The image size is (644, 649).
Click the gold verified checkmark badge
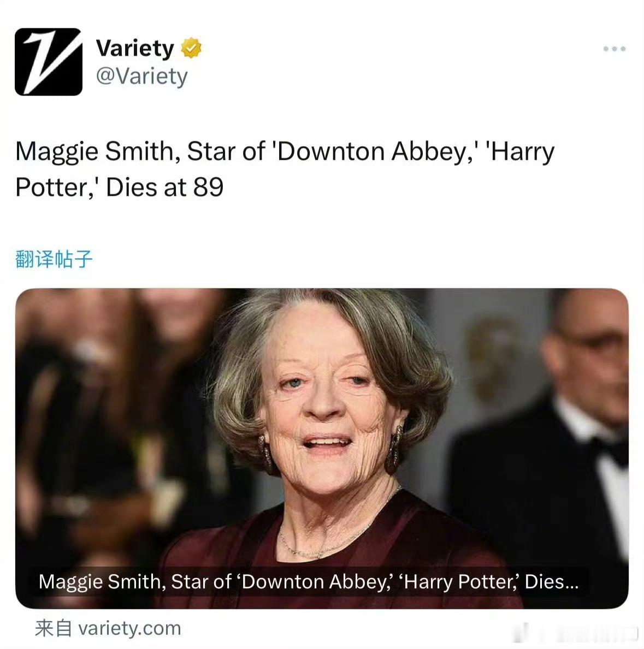point(191,47)
